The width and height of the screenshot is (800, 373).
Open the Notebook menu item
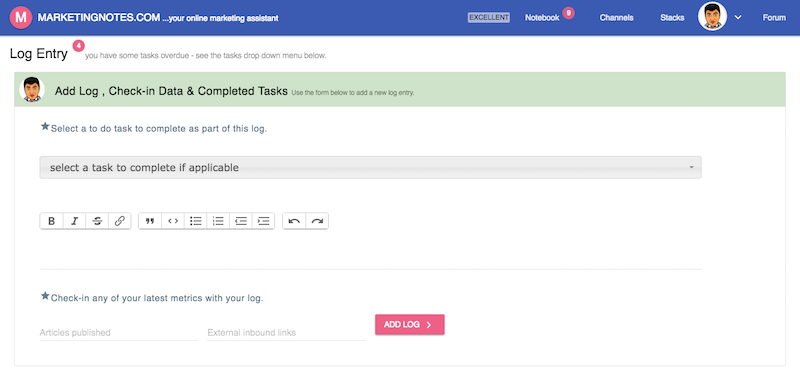point(542,17)
